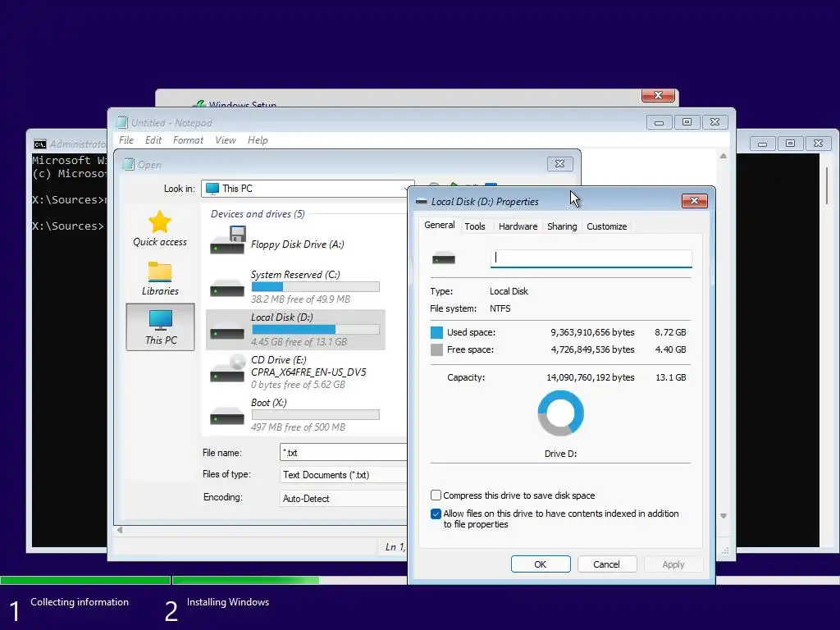Click the Open dialog title icon
Image resolution: width=840 pixels, height=630 pixels.
pyautogui.click(x=128, y=164)
